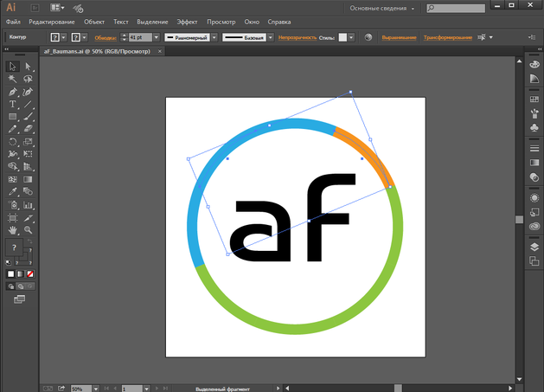
Task: Open the Редактирование menu
Action: [x=52, y=22]
